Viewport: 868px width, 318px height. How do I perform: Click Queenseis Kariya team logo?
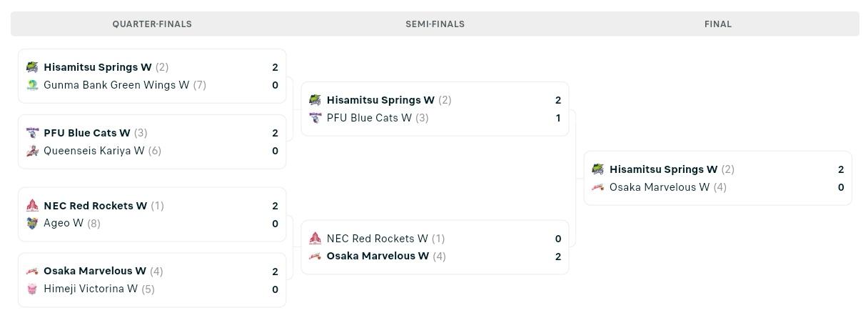(x=32, y=151)
